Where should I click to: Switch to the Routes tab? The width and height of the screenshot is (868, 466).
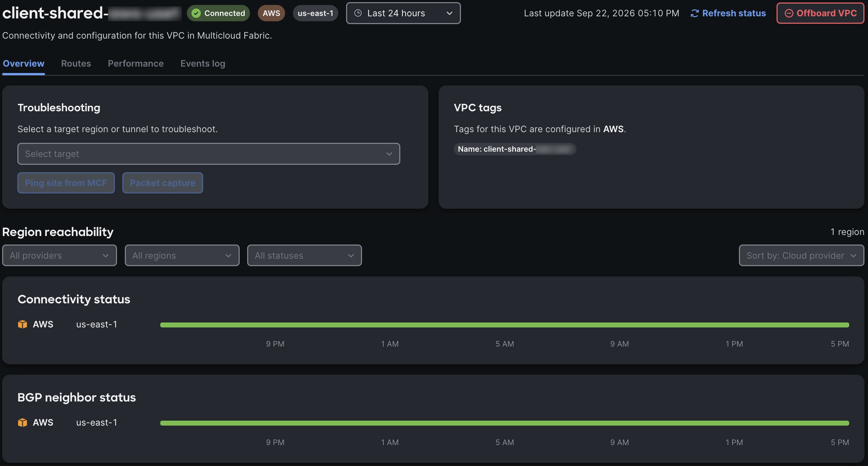coord(76,63)
